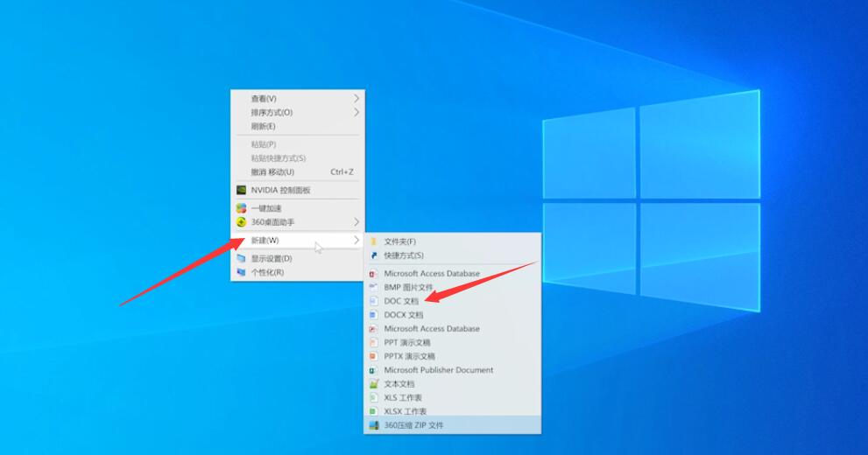
Task: Create a new 文件夹(F) via folder icon
Action: (374, 241)
